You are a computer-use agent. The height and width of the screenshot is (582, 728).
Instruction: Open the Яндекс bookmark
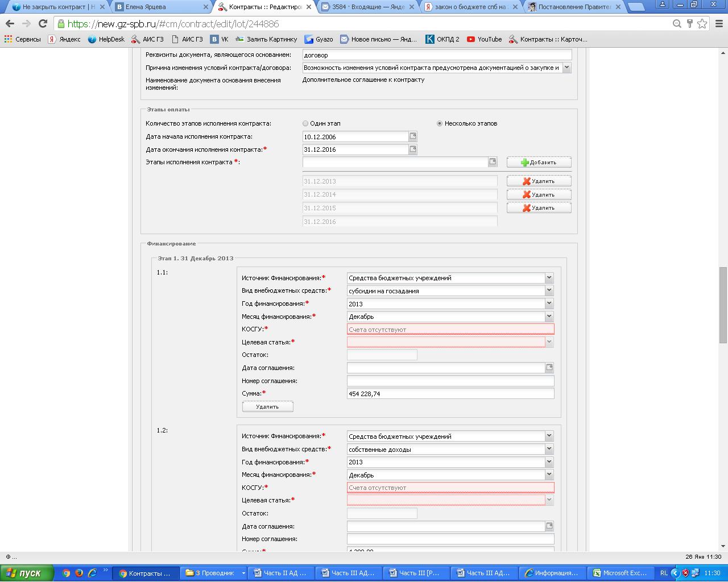(64, 39)
